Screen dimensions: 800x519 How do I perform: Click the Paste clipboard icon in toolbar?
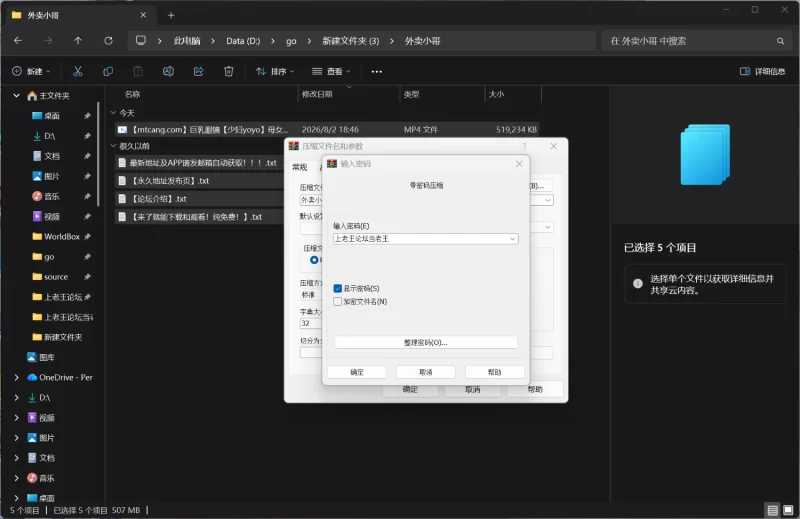(138, 71)
